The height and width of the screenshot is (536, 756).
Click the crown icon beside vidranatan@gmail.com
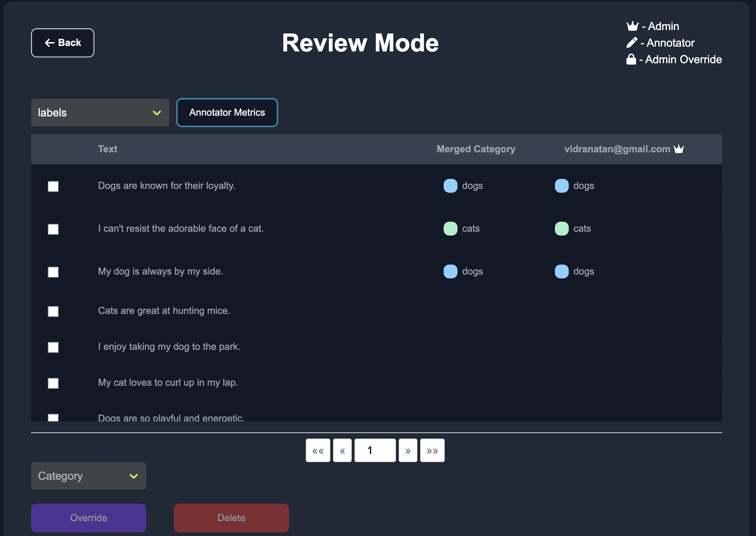tap(679, 149)
